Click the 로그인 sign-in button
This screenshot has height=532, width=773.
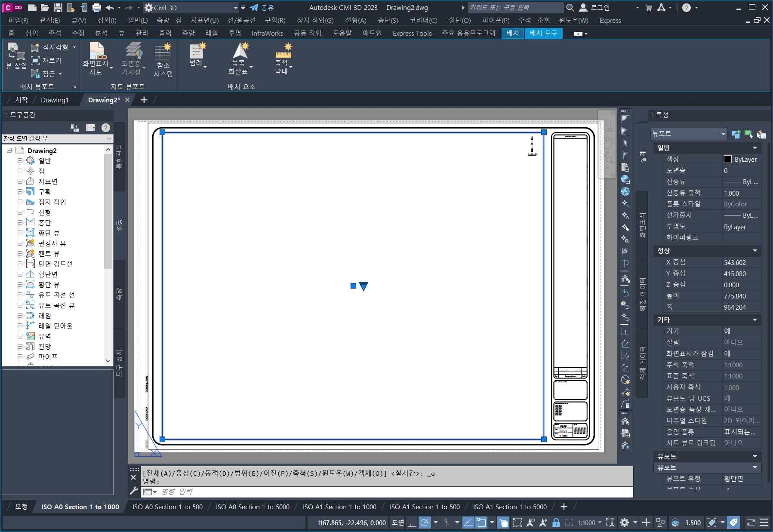595,8
